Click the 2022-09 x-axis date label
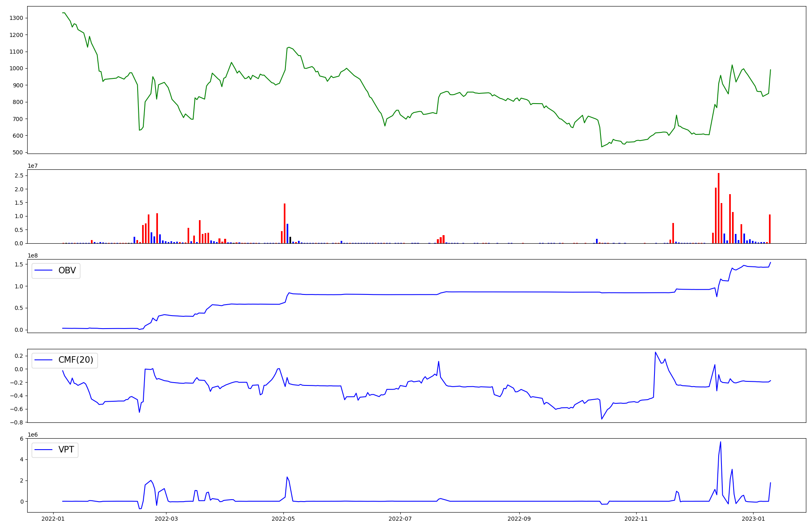Viewport: 812px width, 528px height. pos(519,519)
